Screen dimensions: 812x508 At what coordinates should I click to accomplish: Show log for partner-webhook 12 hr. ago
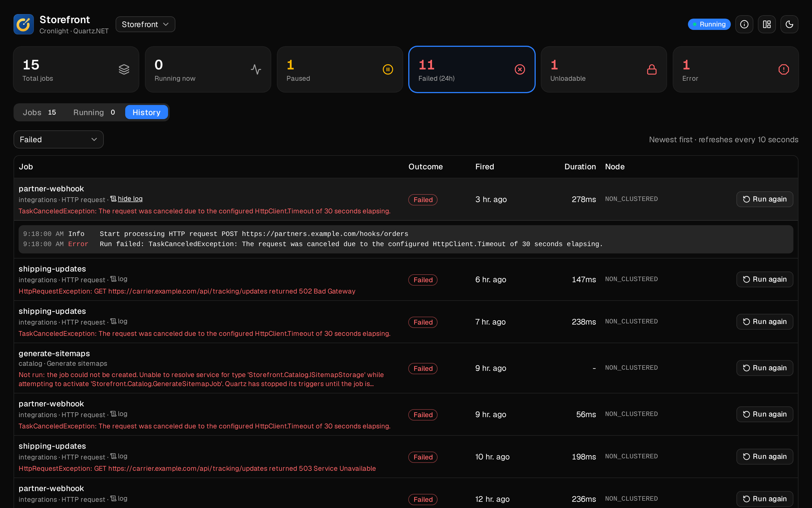tap(119, 499)
